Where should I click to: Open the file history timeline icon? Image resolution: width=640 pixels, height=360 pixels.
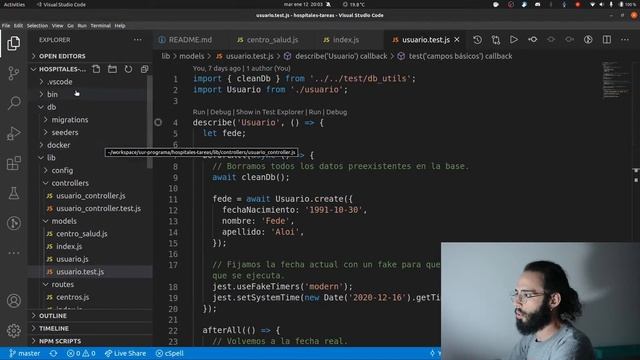pos(477,40)
